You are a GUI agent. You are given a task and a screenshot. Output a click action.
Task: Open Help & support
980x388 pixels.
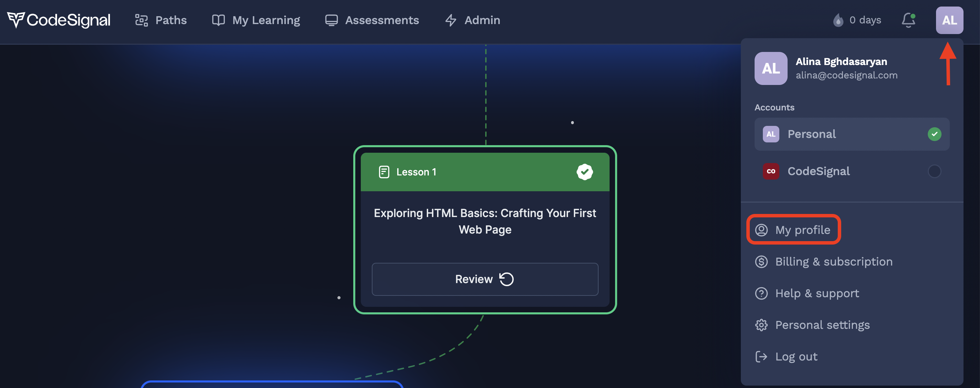coord(807,293)
